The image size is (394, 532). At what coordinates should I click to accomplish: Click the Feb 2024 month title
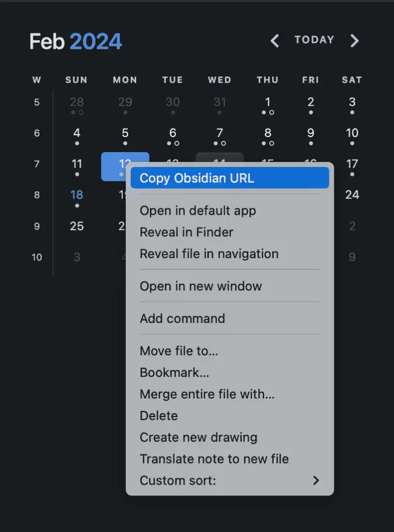[x=75, y=41]
